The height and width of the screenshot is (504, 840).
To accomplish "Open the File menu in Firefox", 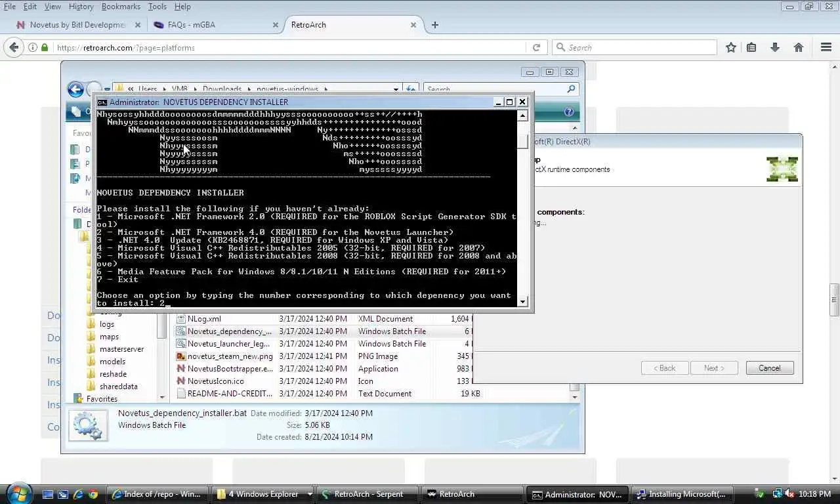I will point(10,7).
